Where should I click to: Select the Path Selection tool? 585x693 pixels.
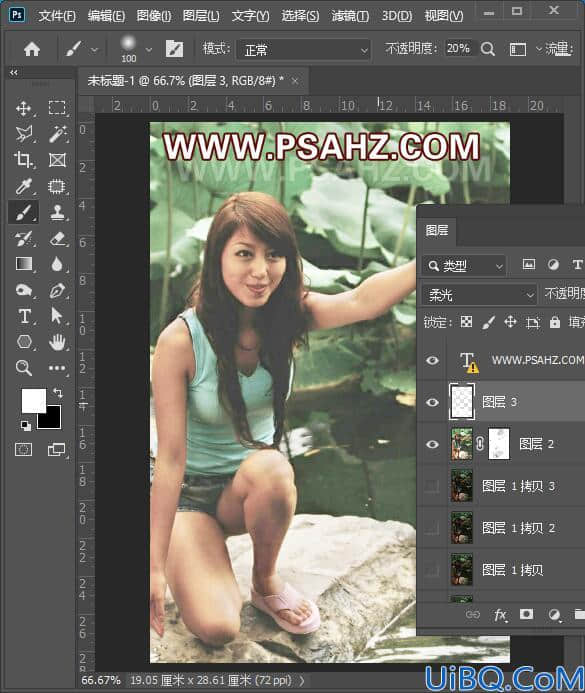[57, 316]
